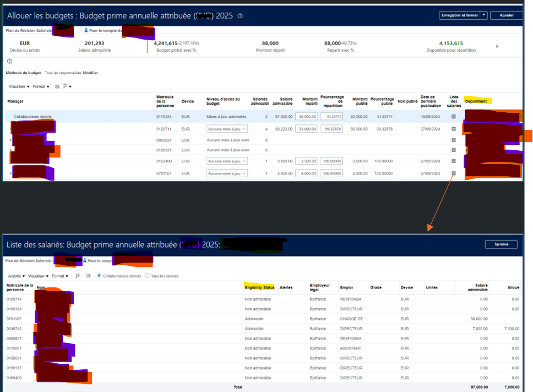The image size is (533, 392).
Task: Click the Annuler button
Action: [507, 15]
